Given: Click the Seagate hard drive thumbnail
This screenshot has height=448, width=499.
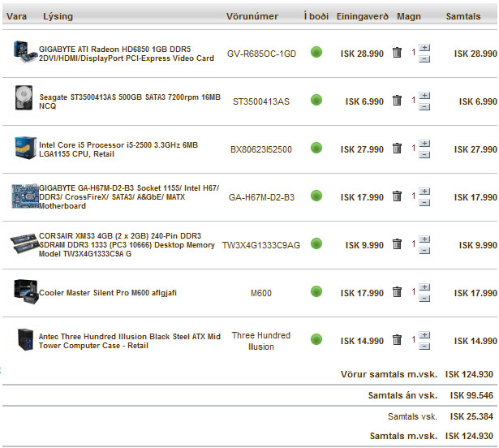Looking at the screenshot, I should 22,100.
